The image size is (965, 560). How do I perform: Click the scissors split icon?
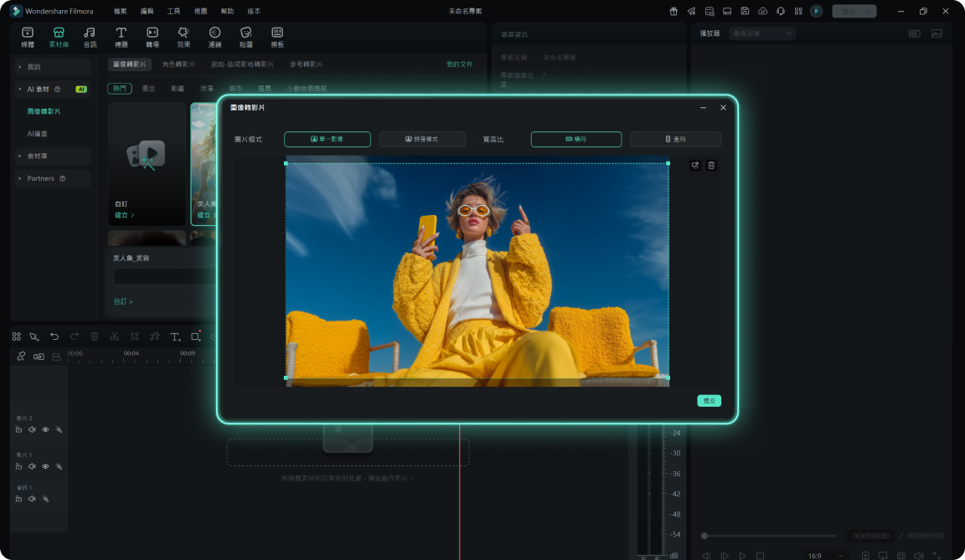tap(115, 337)
